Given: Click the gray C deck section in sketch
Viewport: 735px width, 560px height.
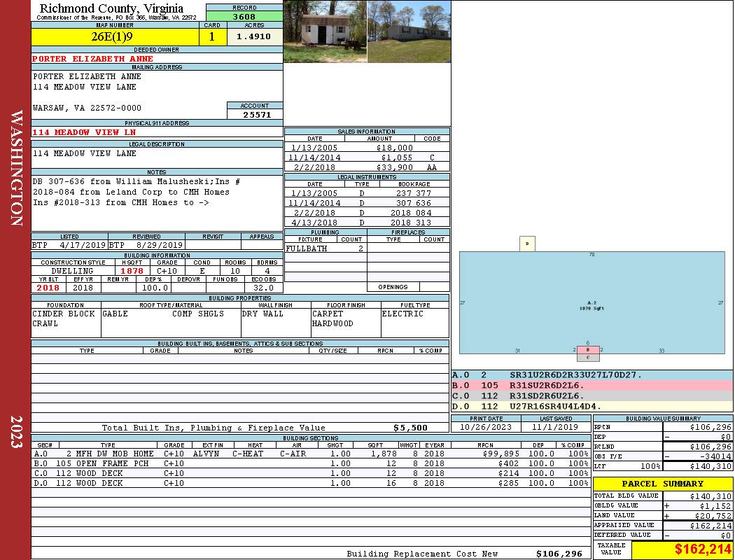Looking at the screenshot, I should pos(588,358).
